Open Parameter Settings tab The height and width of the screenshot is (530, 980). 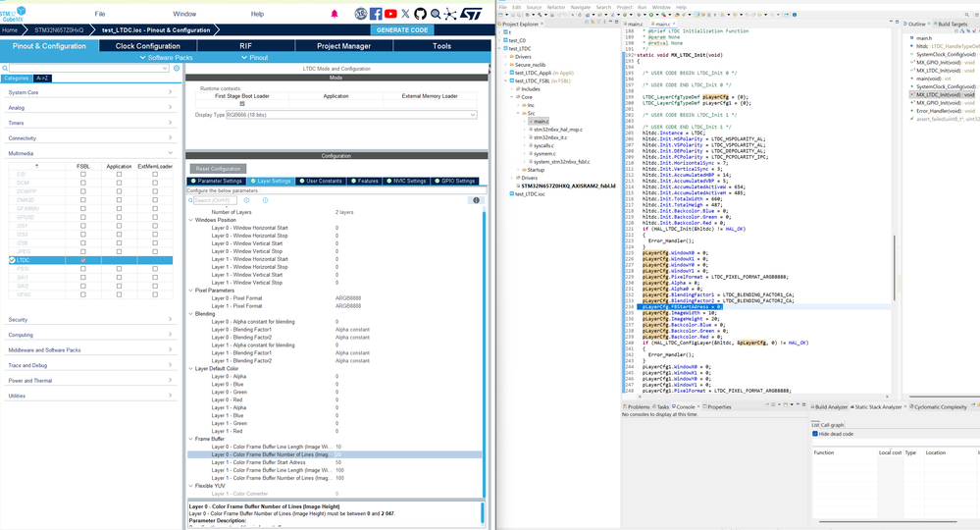[216, 182]
